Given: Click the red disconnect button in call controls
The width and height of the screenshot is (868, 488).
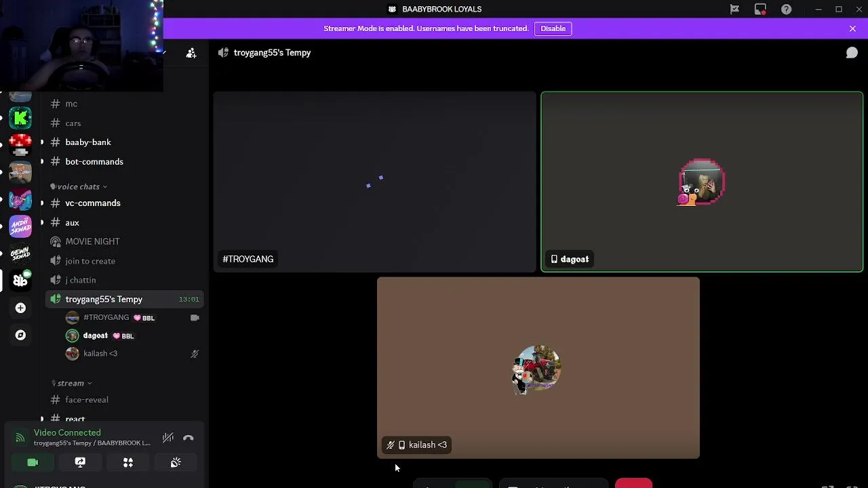Looking at the screenshot, I should click(x=633, y=483).
